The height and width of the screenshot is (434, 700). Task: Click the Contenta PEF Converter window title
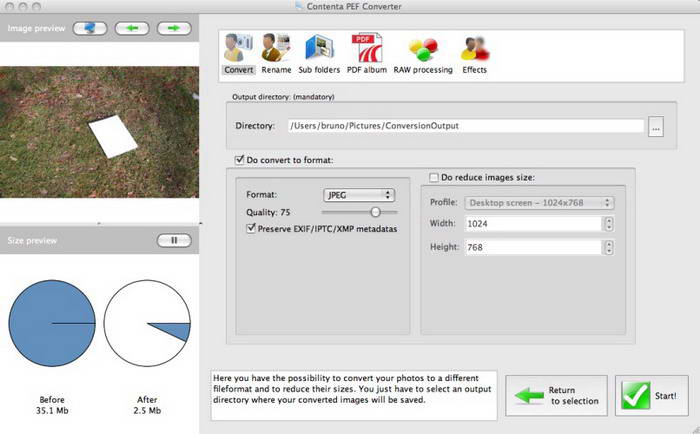(354, 6)
